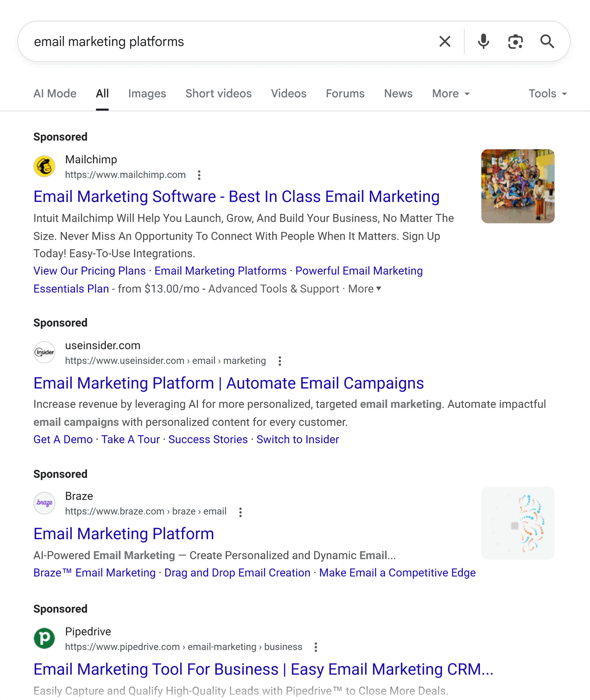
Task: Open Mailchimp's View Our Pricing Plans link
Action: [x=90, y=271]
